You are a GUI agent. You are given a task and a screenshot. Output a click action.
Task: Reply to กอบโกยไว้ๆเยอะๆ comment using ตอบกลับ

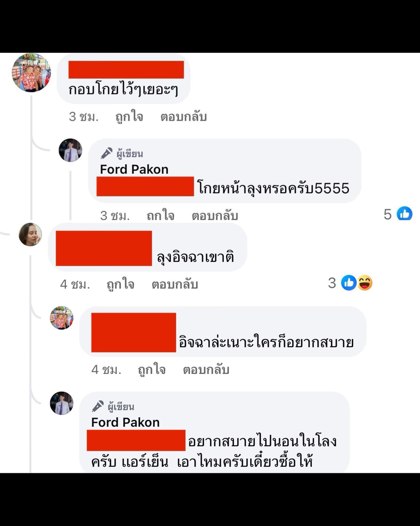[184, 117]
